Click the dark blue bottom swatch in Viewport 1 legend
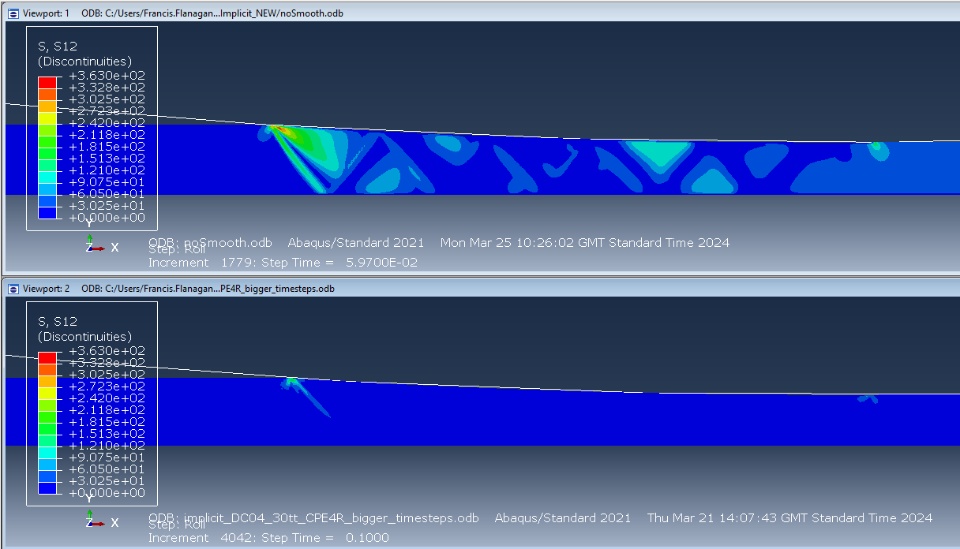This screenshot has height=549, width=960. click(47, 212)
